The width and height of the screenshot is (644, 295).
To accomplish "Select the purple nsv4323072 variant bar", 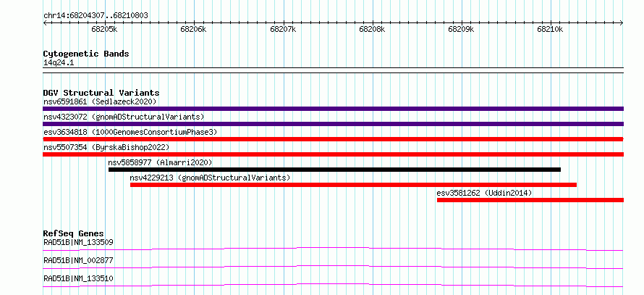I will coord(333,124).
